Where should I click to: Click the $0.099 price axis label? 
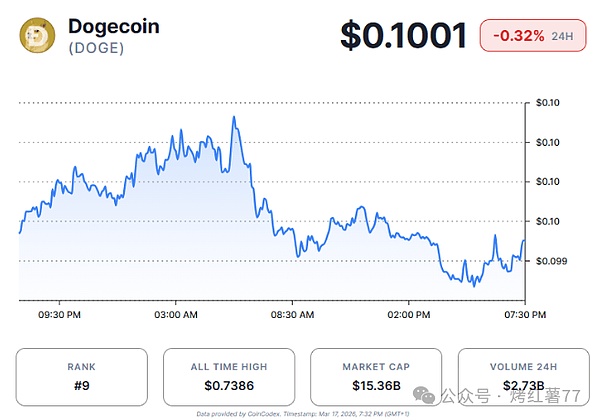(x=552, y=261)
